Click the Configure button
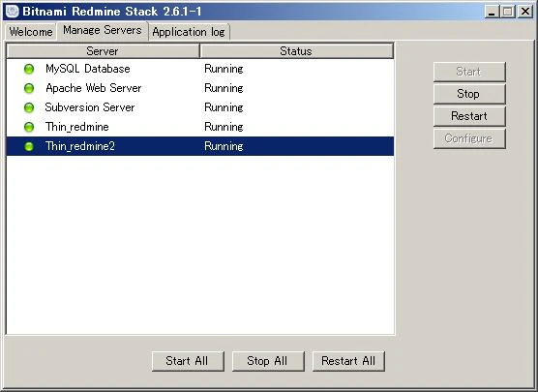The height and width of the screenshot is (392, 538). click(x=469, y=138)
